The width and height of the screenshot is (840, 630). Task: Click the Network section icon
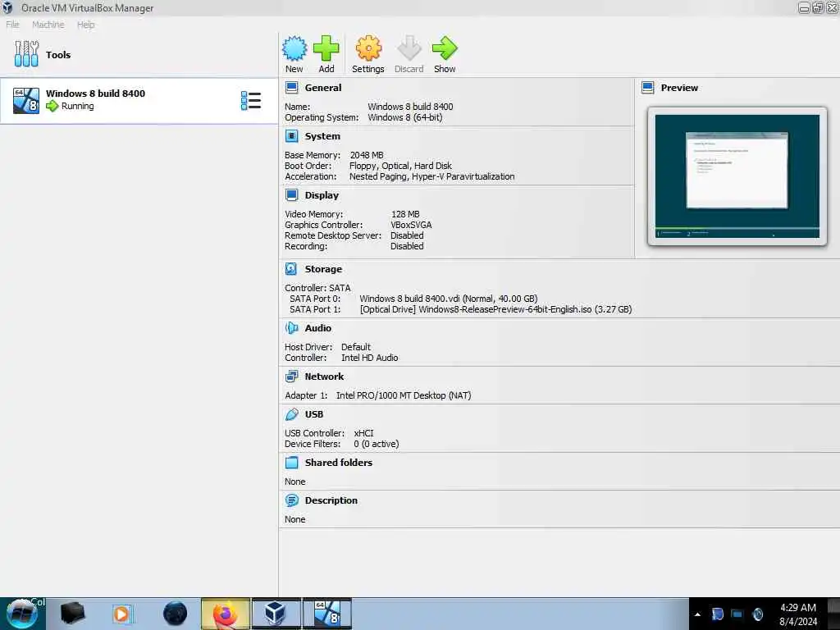click(291, 376)
